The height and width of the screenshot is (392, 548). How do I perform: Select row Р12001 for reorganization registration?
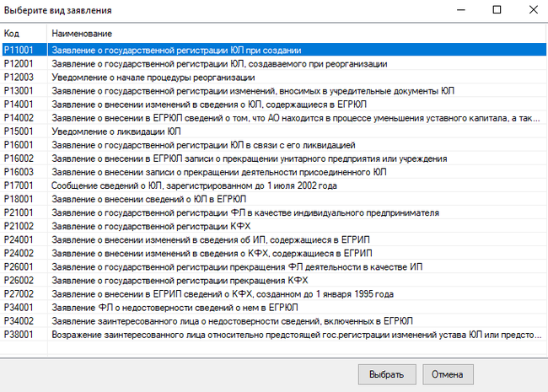(x=219, y=64)
